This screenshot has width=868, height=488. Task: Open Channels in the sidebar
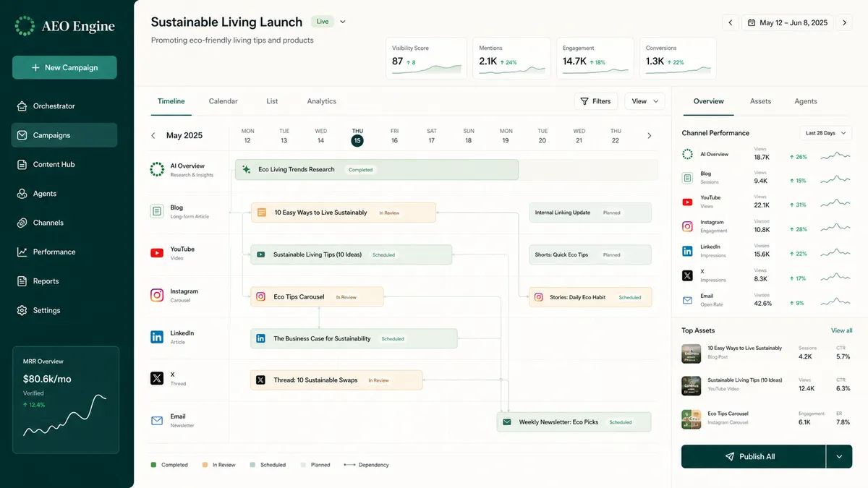tap(64, 223)
